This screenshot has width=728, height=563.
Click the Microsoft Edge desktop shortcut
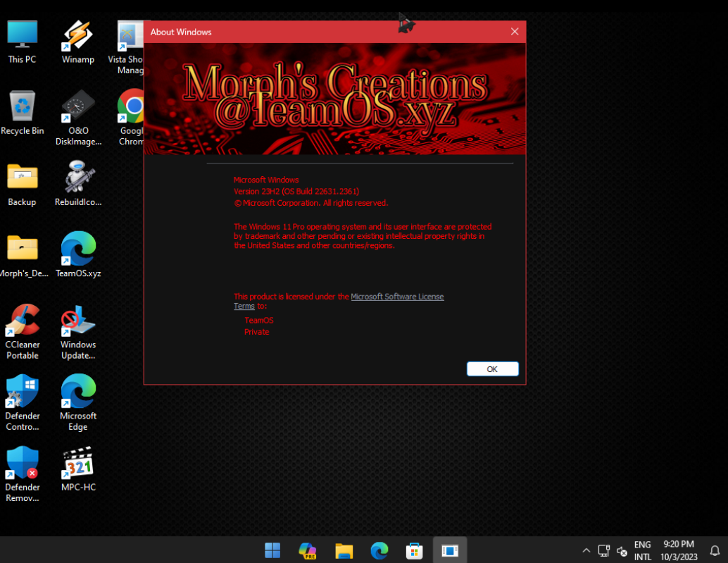[x=78, y=403]
